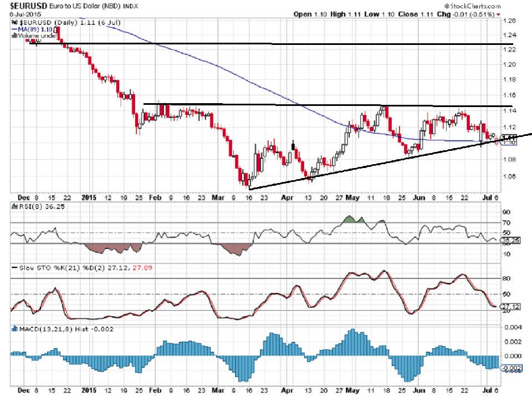Image resolution: width=532 pixels, height=396 pixels.
Task: Click the 1.26 label on price axis
Action: 509,21
